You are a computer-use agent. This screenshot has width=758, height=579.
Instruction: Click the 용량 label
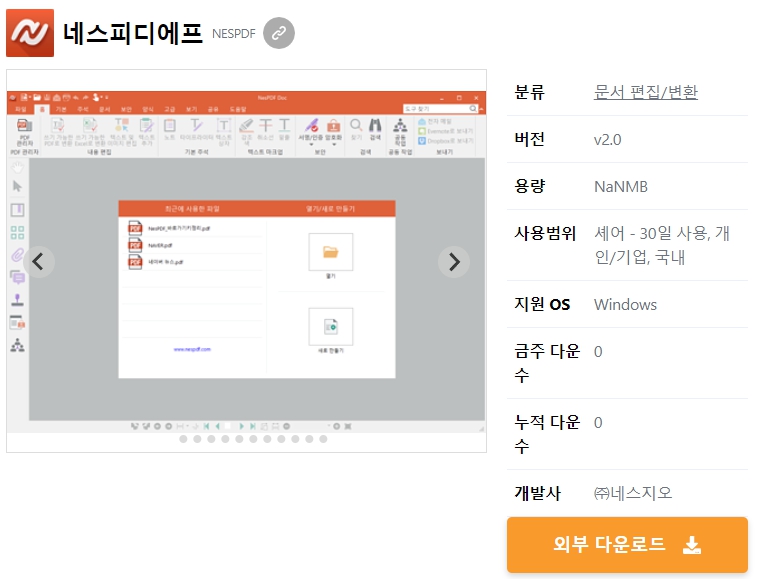(530, 186)
